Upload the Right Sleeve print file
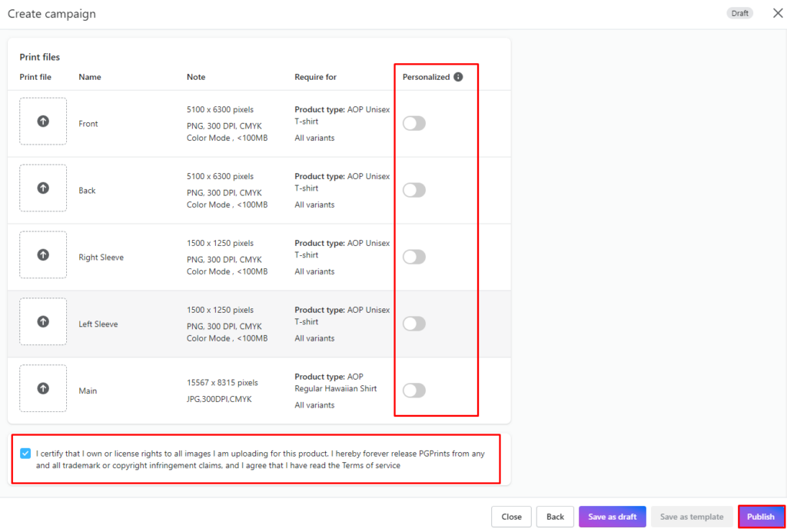 pyautogui.click(x=42, y=256)
